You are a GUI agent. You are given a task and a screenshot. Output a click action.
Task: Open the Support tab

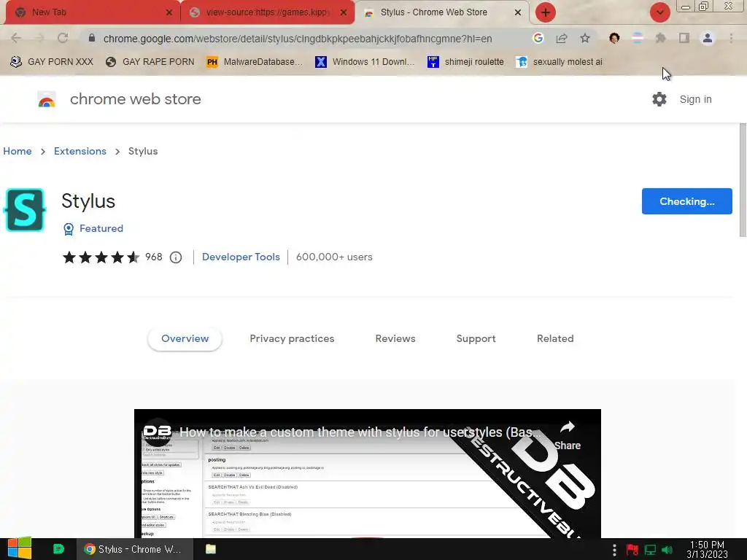[x=476, y=338]
